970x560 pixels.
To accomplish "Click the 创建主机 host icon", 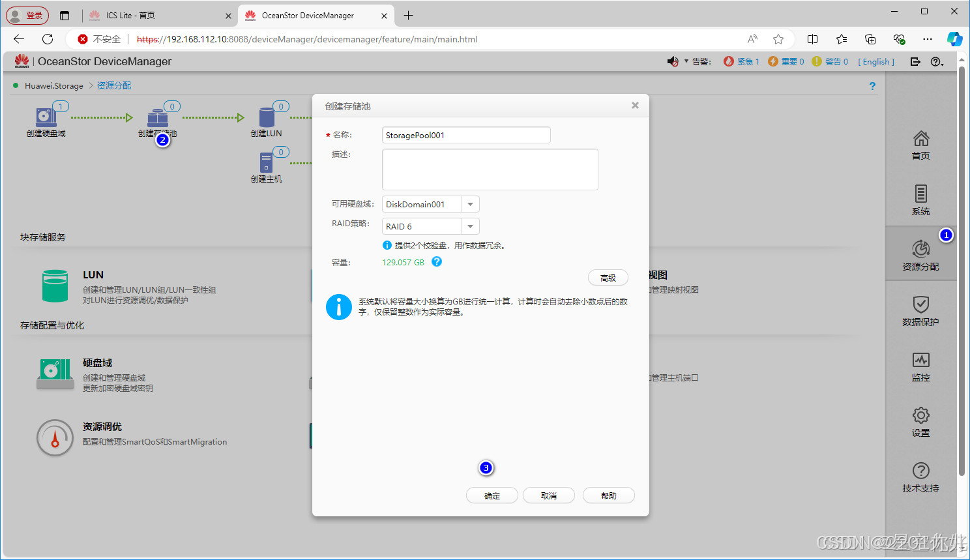I will [x=266, y=162].
